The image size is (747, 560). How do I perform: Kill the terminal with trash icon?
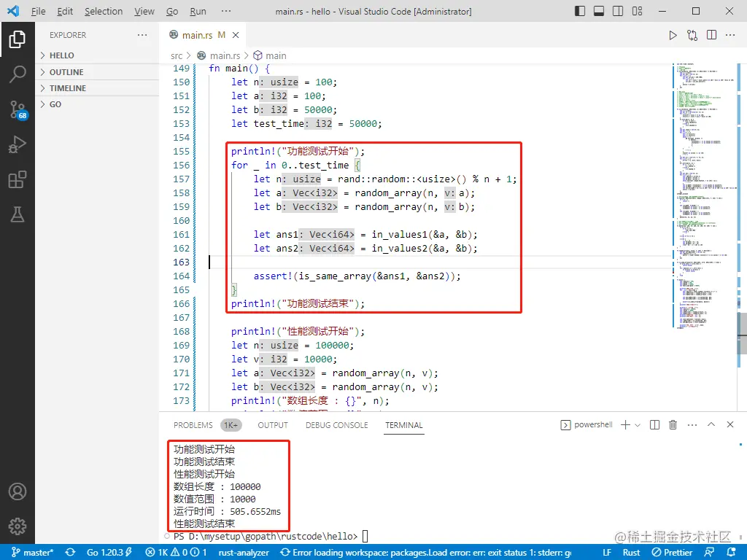click(673, 425)
